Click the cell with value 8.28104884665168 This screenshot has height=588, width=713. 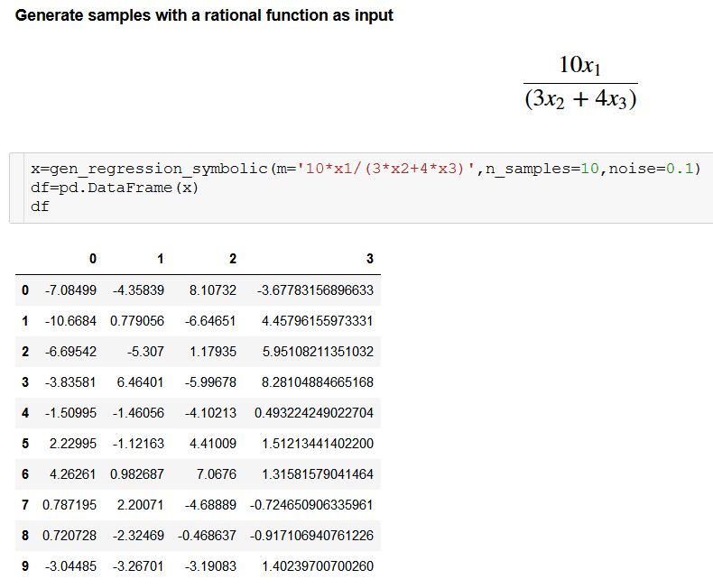pyautogui.click(x=317, y=382)
